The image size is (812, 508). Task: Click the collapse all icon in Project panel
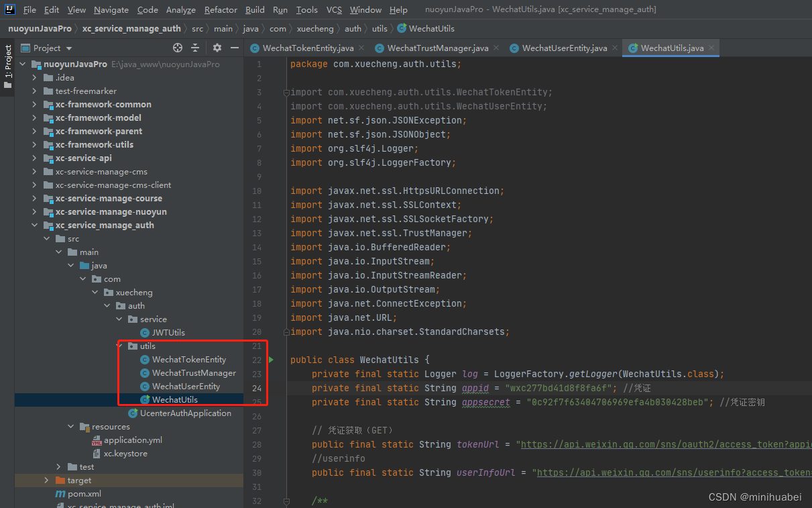point(195,48)
